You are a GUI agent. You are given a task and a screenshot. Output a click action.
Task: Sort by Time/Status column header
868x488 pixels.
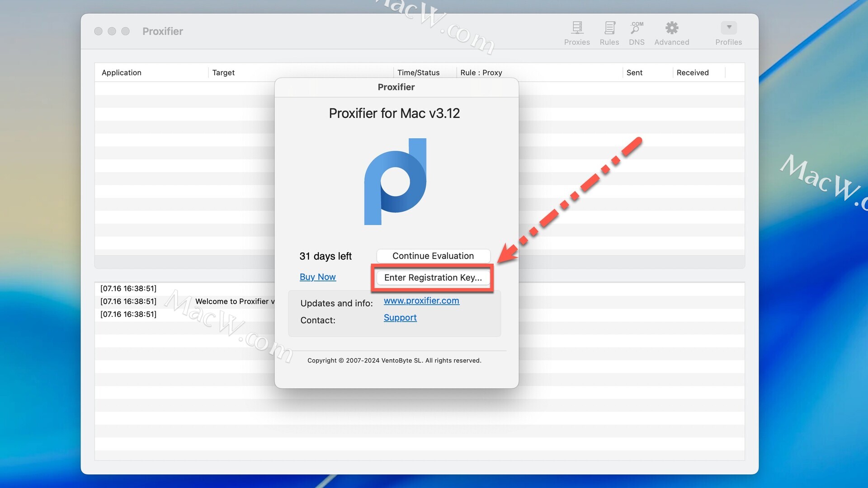tap(418, 73)
